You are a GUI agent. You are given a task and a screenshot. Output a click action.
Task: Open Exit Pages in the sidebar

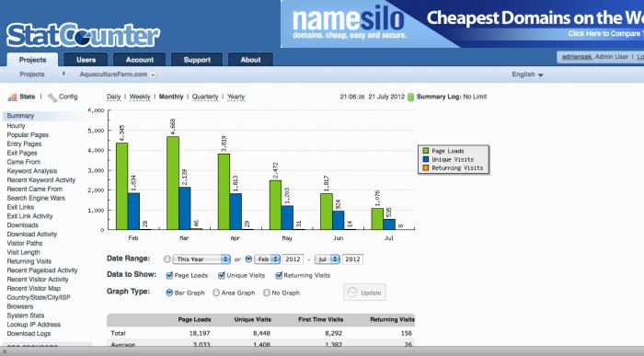coord(22,153)
